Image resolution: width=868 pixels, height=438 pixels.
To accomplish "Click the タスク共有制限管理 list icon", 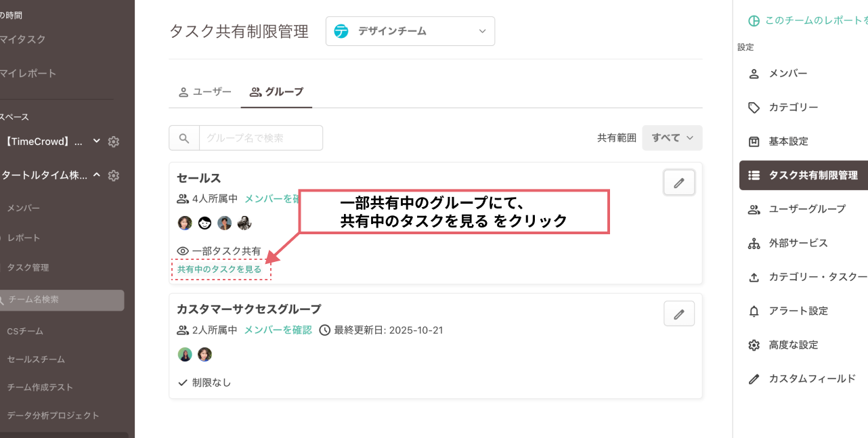I will tap(754, 175).
